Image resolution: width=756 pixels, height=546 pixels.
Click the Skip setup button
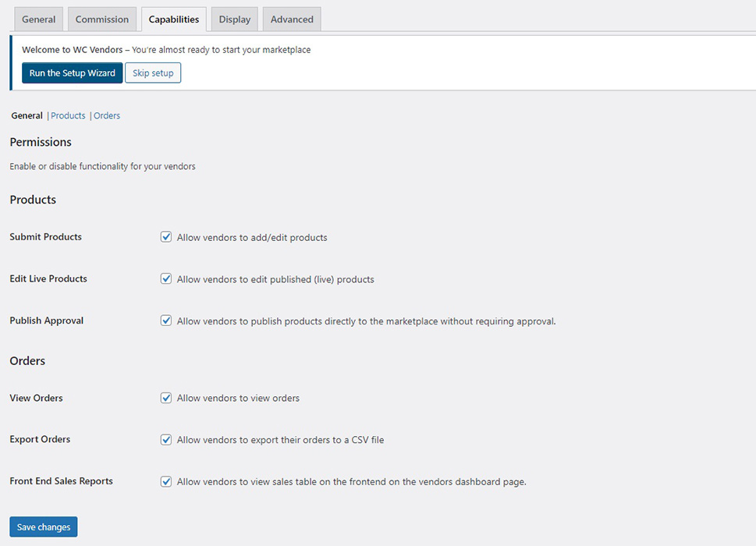(x=153, y=73)
